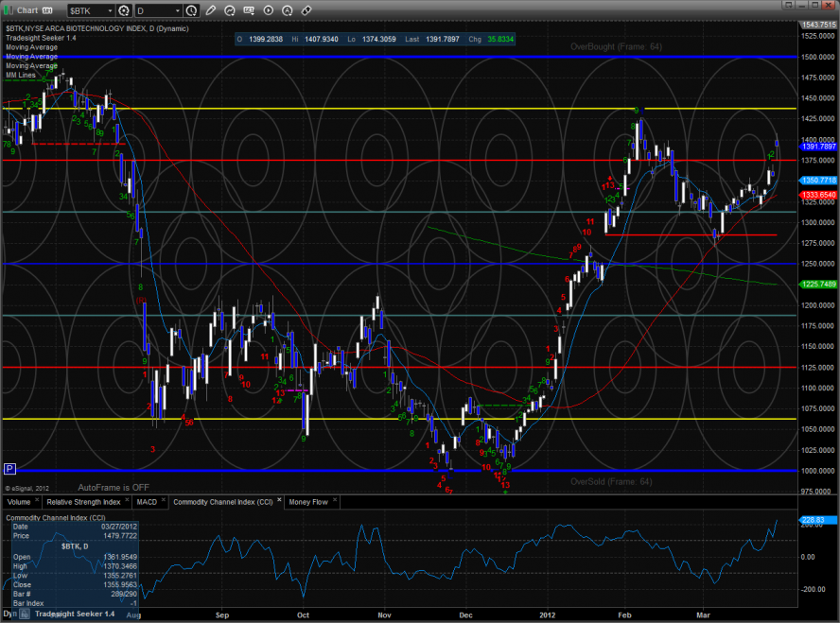
Task: Click the blue P icon on the chart
Action: pos(9,469)
